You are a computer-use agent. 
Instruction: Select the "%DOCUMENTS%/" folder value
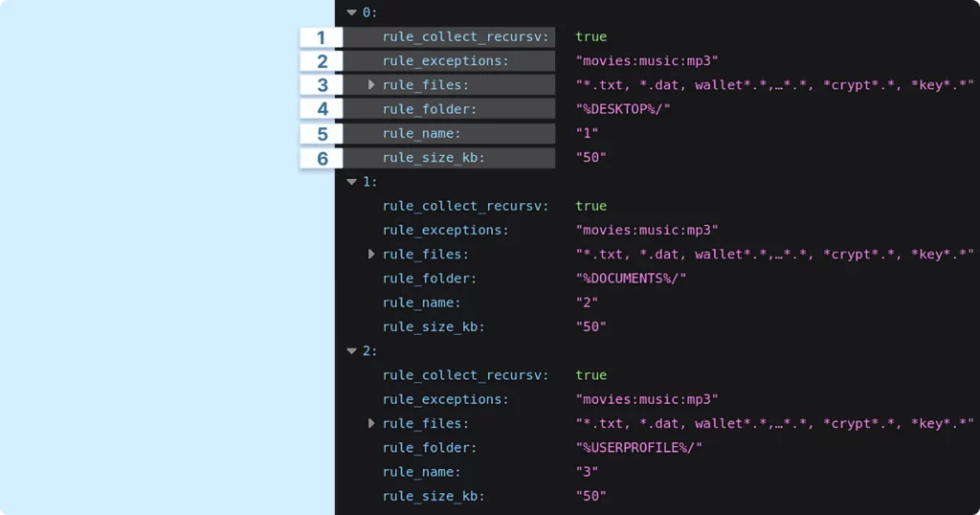click(x=631, y=279)
